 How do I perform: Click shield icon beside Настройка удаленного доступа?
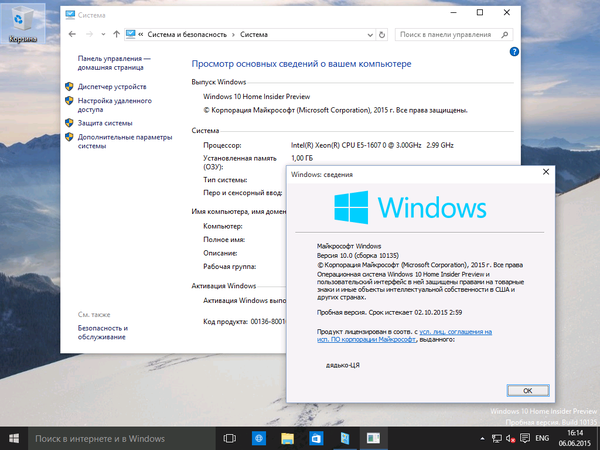(x=69, y=101)
